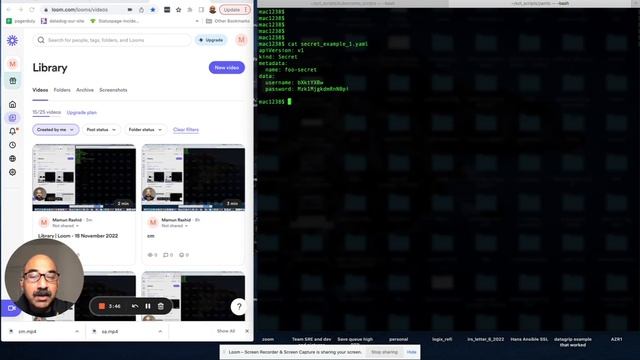Follow the Upgrade plan link
Image resolution: width=640 pixels, height=360 pixels.
pos(82,112)
